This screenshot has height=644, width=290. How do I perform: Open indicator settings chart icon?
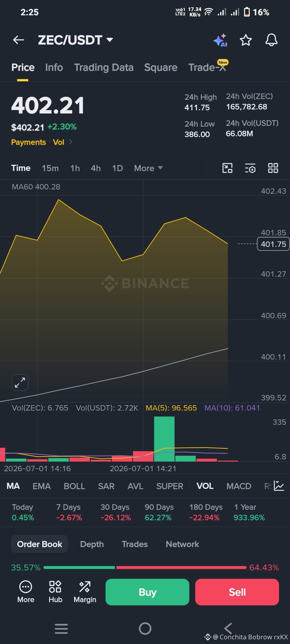coord(279,486)
